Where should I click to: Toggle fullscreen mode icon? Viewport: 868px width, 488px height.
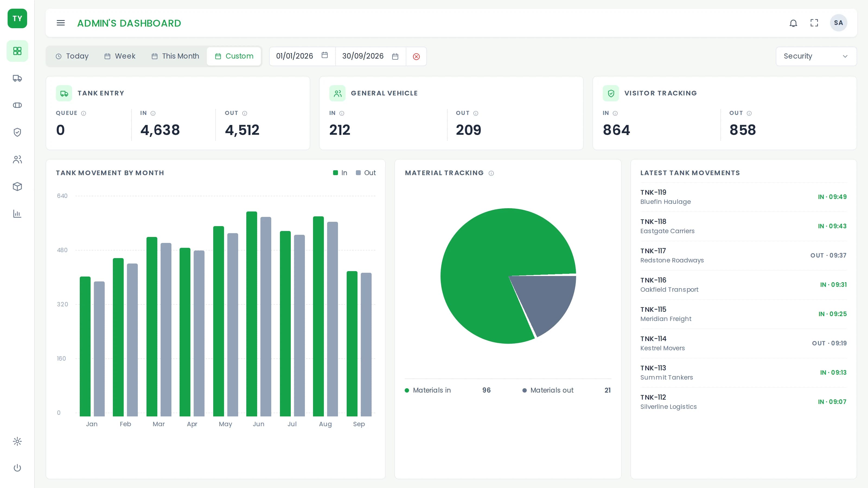tap(814, 23)
